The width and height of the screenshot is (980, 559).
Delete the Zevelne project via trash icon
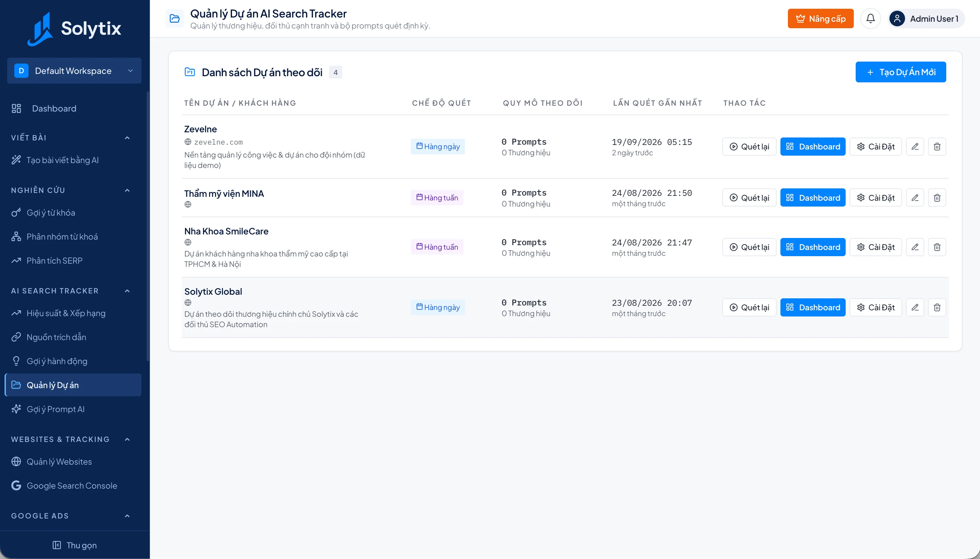click(937, 147)
